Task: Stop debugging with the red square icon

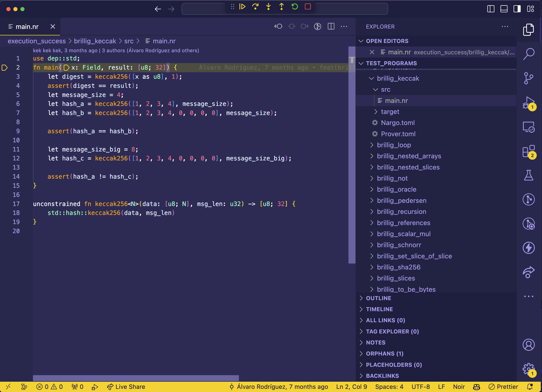Action: [x=308, y=7]
